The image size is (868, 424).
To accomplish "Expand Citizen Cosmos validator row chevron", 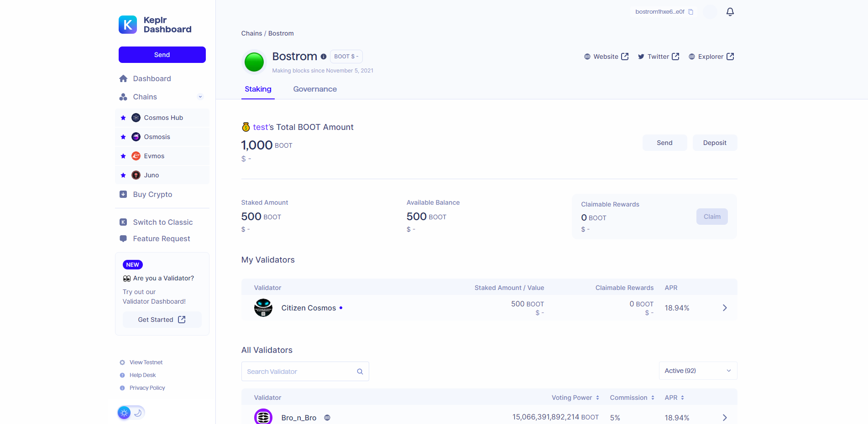I will pos(725,308).
